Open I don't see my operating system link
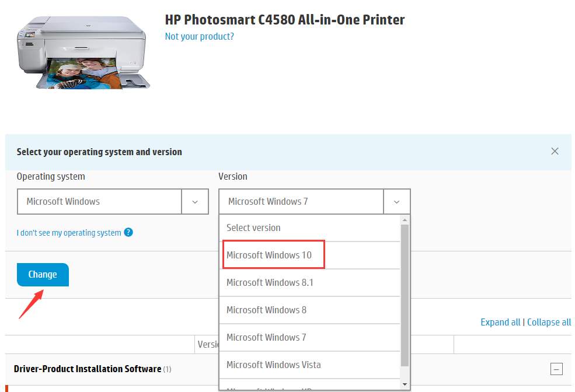The width and height of the screenshot is (575, 392). (69, 233)
